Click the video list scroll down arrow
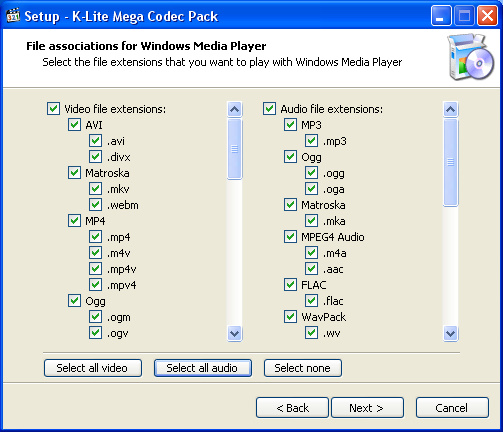The width and height of the screenshot is (503, 432). [235, 333]
